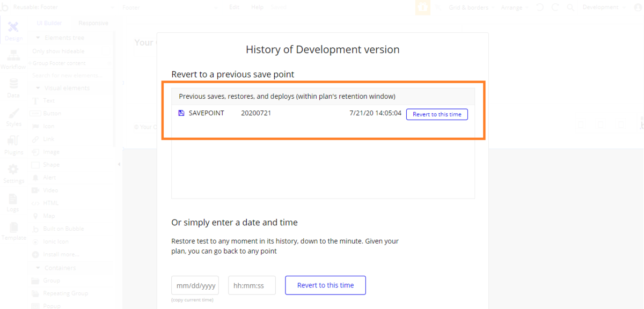644x309 pixels.
Task: Click the undo arrow in top bar
Action: tap(540, 8)
